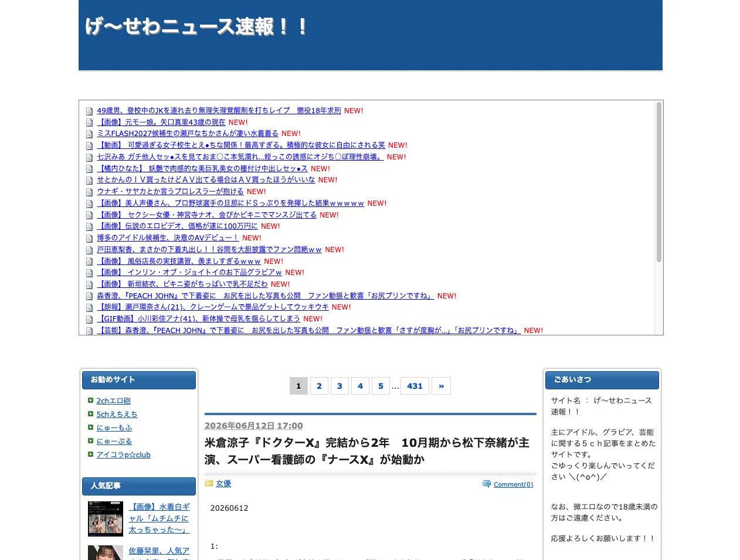Viewport: 740px width, 560px height.
Task: Go to pagination page 2
Action: pyautogui.click(x=319, y=386)
